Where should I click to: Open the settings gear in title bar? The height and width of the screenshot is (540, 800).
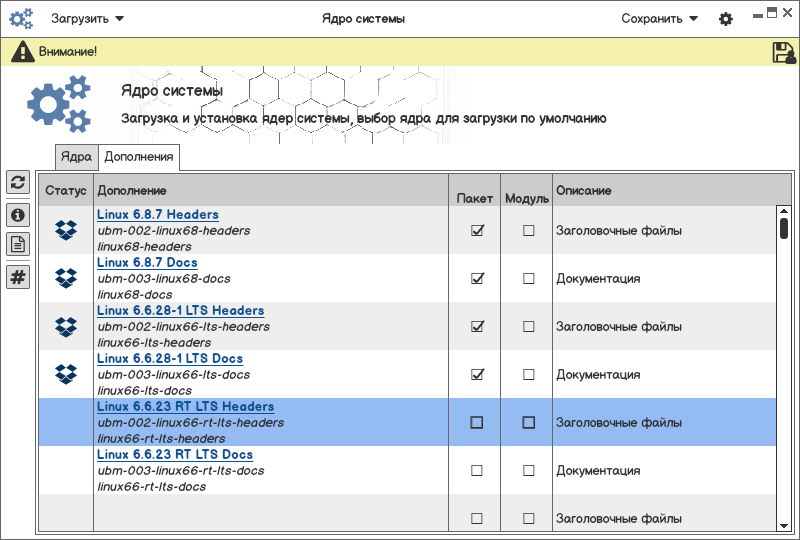click(x=726, y=19)
